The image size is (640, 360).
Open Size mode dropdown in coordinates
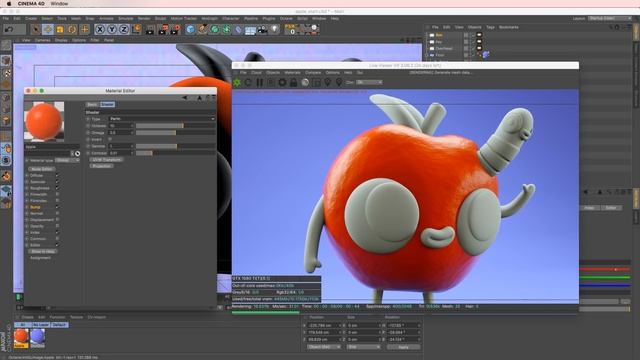pyautogui.click(x=364, y=347)
